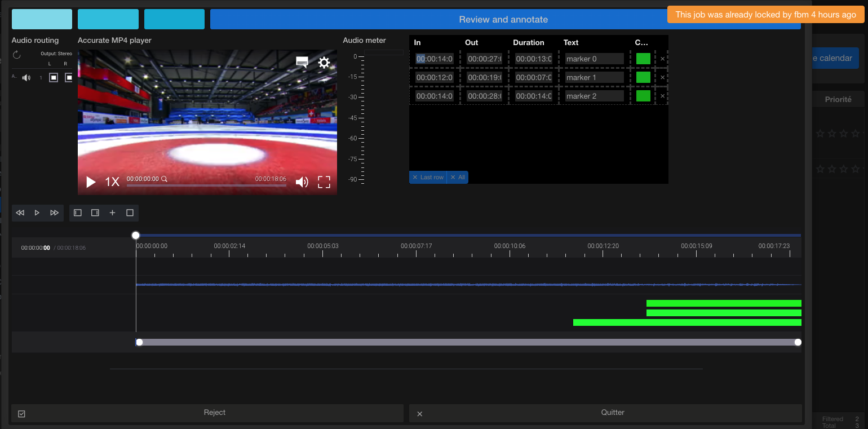The width and height of the screenshot is (868, 429).
Task: Edit the Out timecode of marker 0
Action: [x=485, y=59]
